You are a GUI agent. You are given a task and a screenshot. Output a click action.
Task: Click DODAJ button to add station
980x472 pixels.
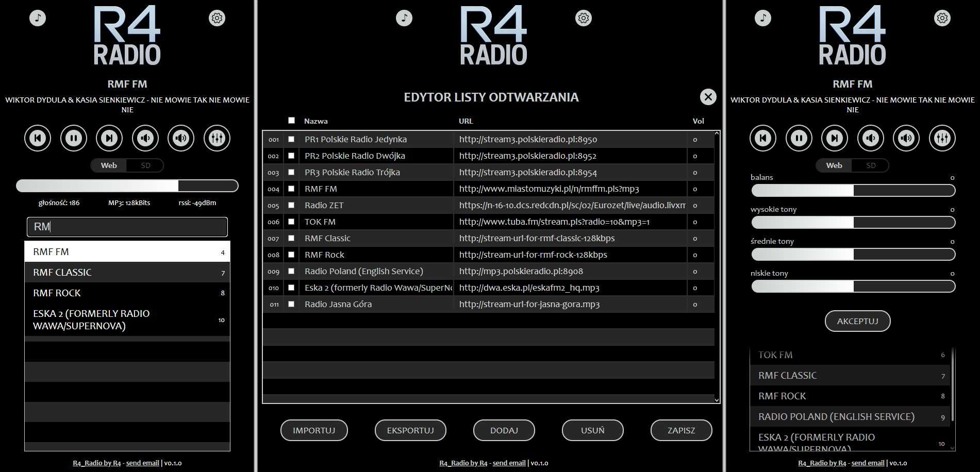coord(504,430)
